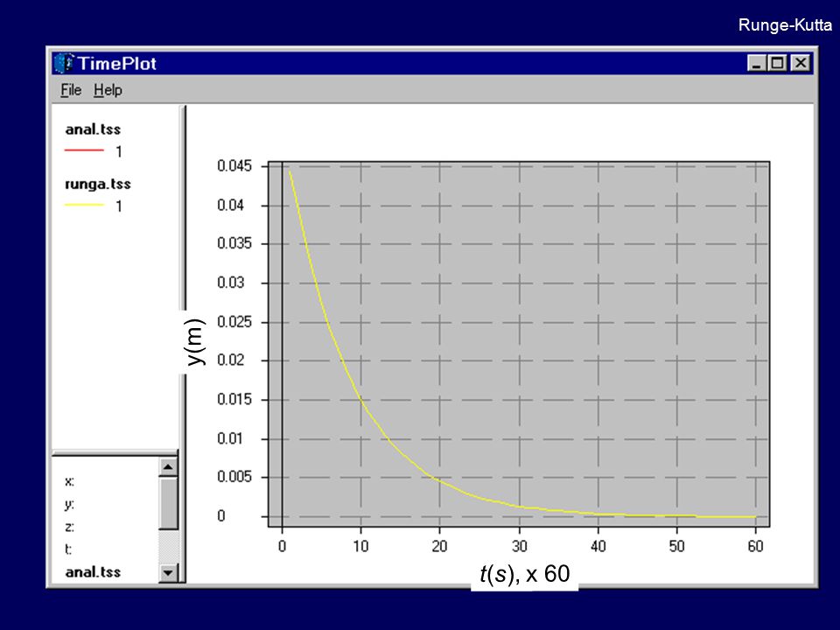Close the TimePlot window
This screenshot has width=840, height=630.
[801, 63]
